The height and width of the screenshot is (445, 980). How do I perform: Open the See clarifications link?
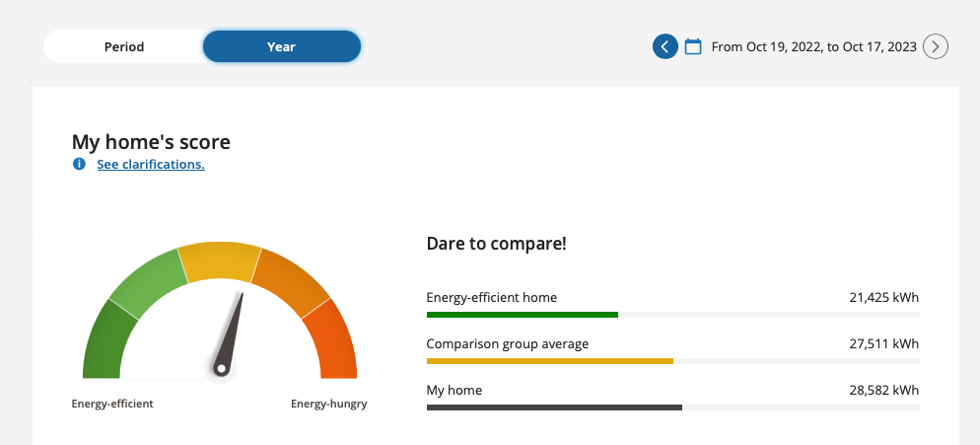point(151,164)
